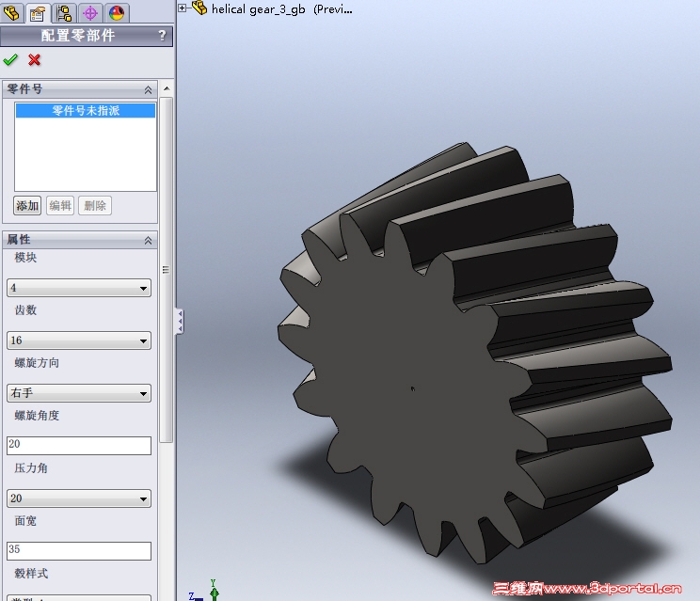Click the 编辑 button
The width and height of the screenshot is (700, 601).
(60, 206)
